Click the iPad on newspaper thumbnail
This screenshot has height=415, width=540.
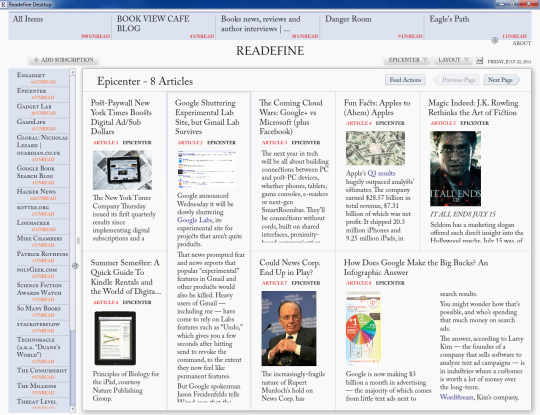(x=122, y=170)
